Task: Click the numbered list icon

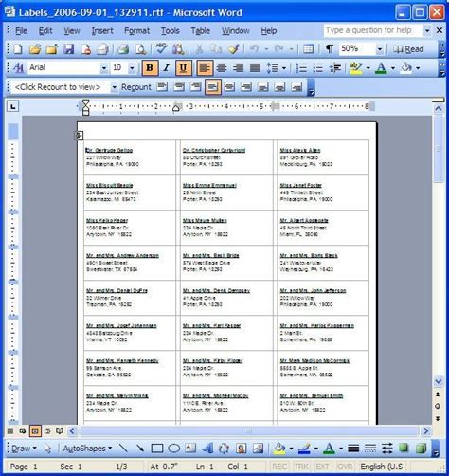Action: 301,67
